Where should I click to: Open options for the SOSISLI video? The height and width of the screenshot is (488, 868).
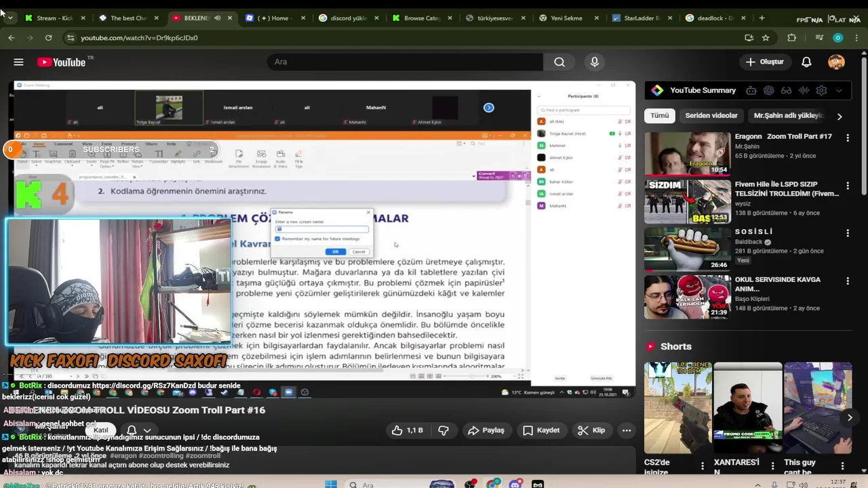pyautogui.click(x=848, y=233)
